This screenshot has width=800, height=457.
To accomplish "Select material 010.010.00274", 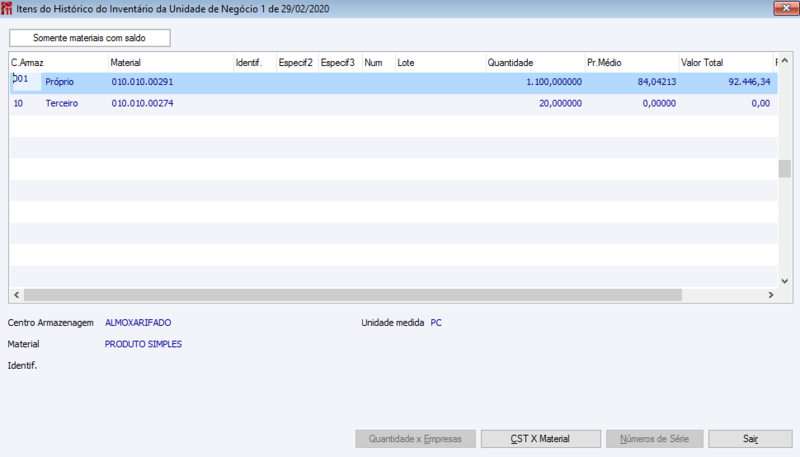I will pos(142,103).
